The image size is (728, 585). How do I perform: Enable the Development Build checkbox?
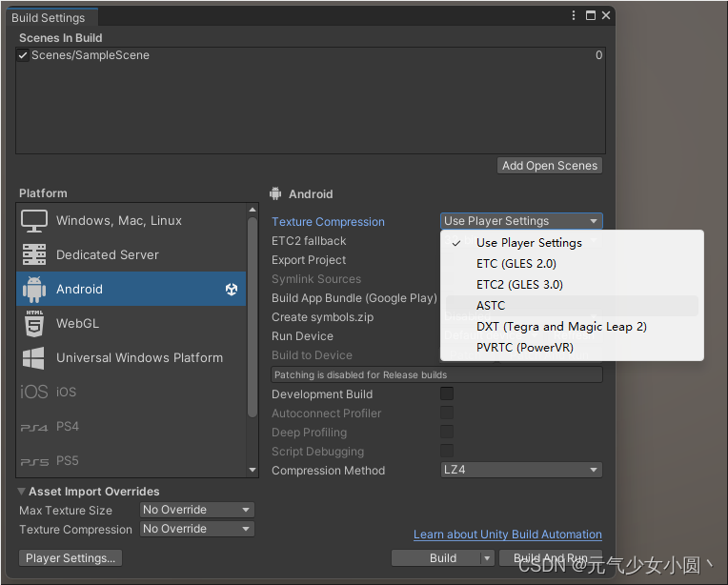pyautogui.click(x=447, y=393)
